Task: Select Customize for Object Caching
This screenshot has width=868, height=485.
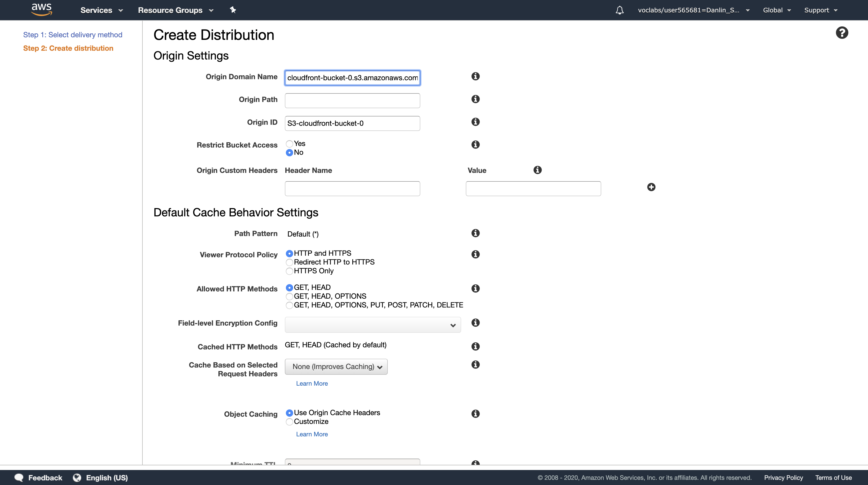Action: pyautogui.click(x=289, y=422)
